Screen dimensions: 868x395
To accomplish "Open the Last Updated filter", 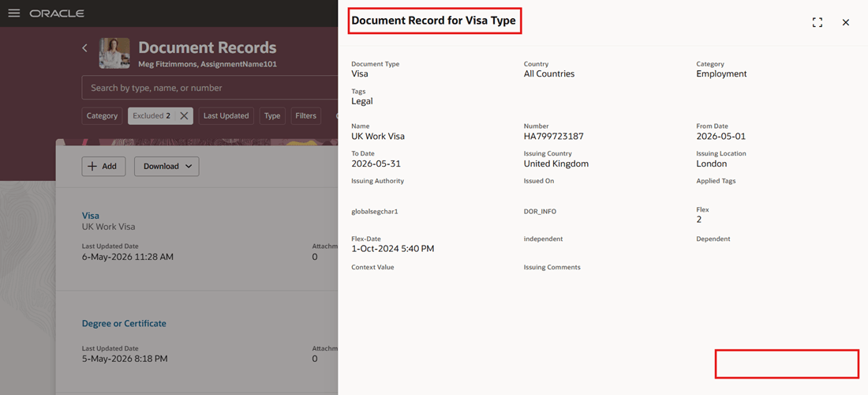I will click(226, 116).
